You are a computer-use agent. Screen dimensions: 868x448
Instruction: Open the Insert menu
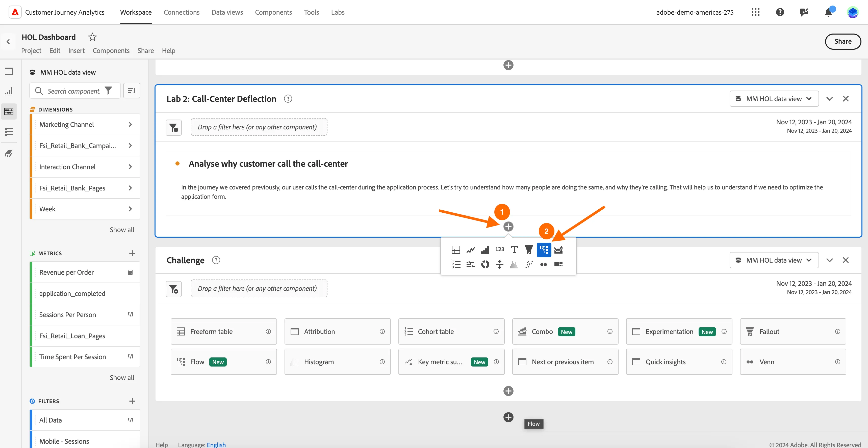coord(76,50)
